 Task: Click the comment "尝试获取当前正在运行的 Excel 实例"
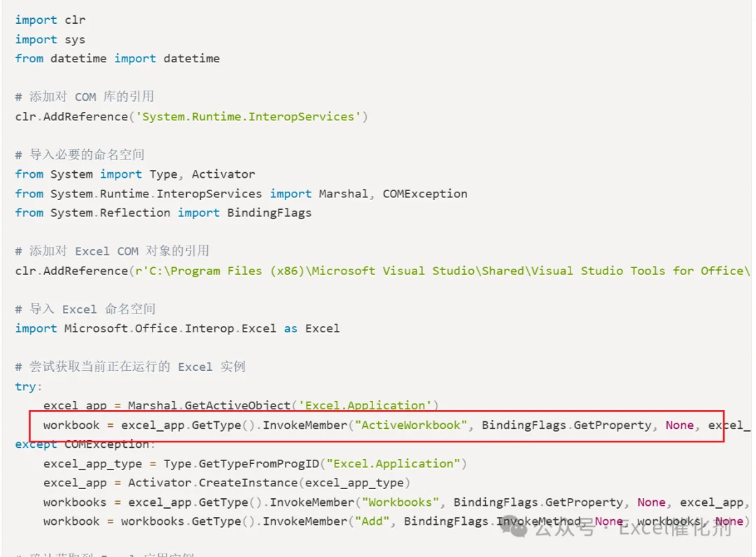coord(130,367)
